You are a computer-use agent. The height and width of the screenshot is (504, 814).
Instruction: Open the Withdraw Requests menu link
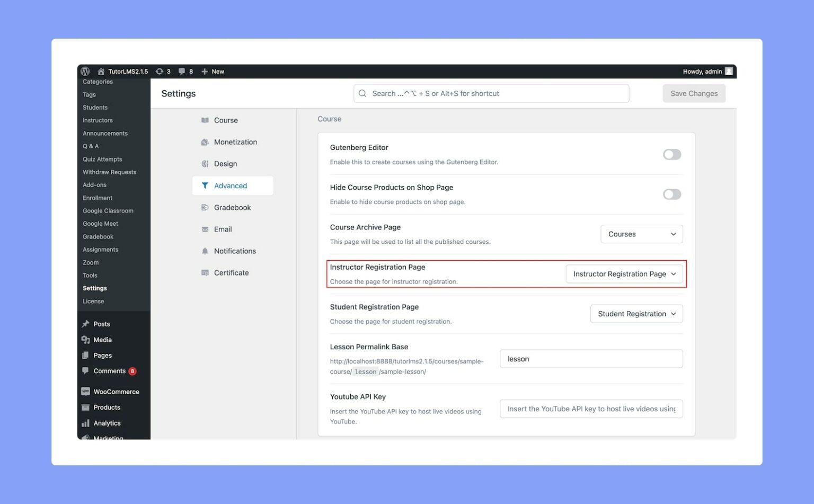point(109,172)
